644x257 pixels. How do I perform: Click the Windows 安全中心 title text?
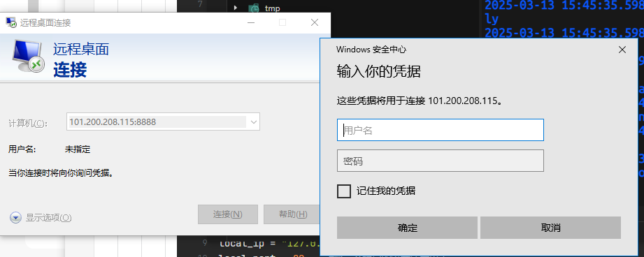pos(371,50)
